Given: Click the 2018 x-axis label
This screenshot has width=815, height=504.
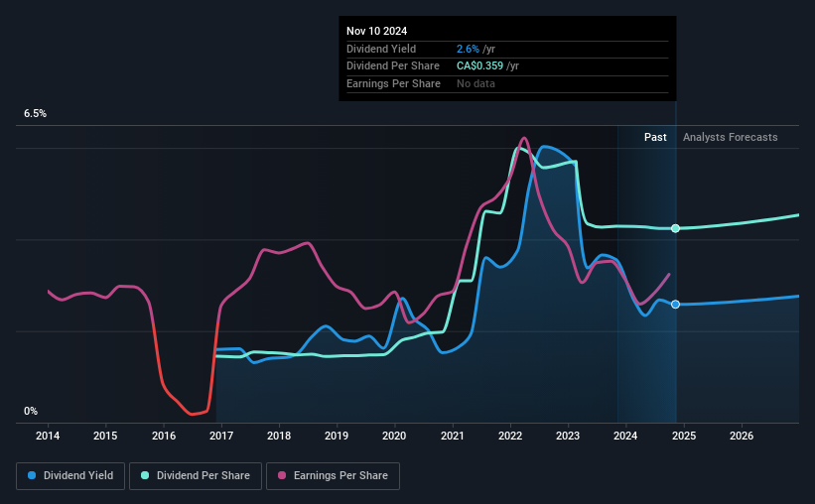Looking at the screenshot, I should click(279, 436).
